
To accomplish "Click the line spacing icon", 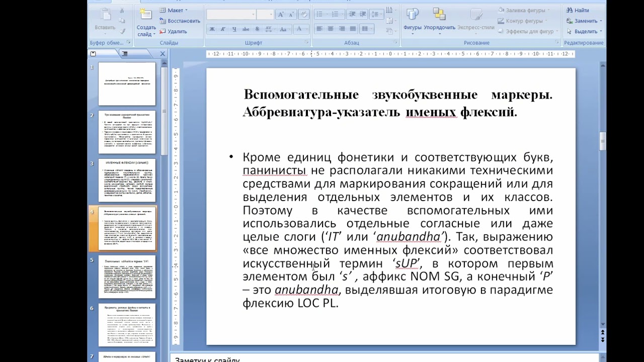I will [x=377, y=15].
